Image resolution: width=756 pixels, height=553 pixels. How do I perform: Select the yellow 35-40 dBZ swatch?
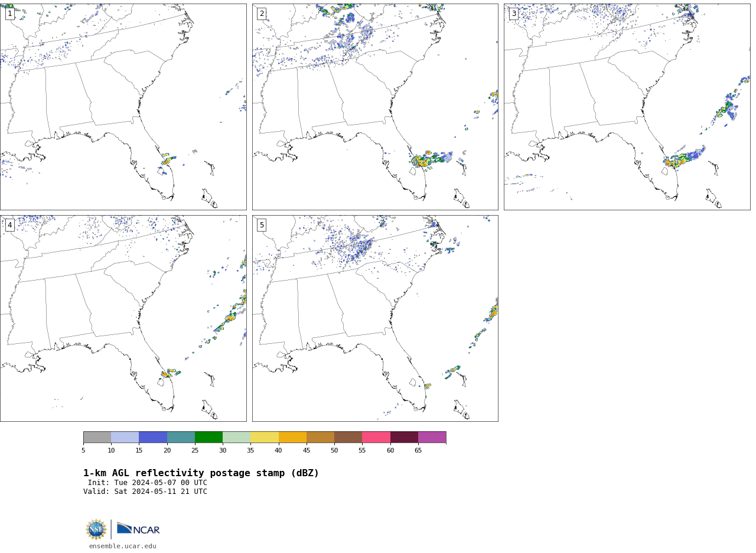(x=265, y=437)
